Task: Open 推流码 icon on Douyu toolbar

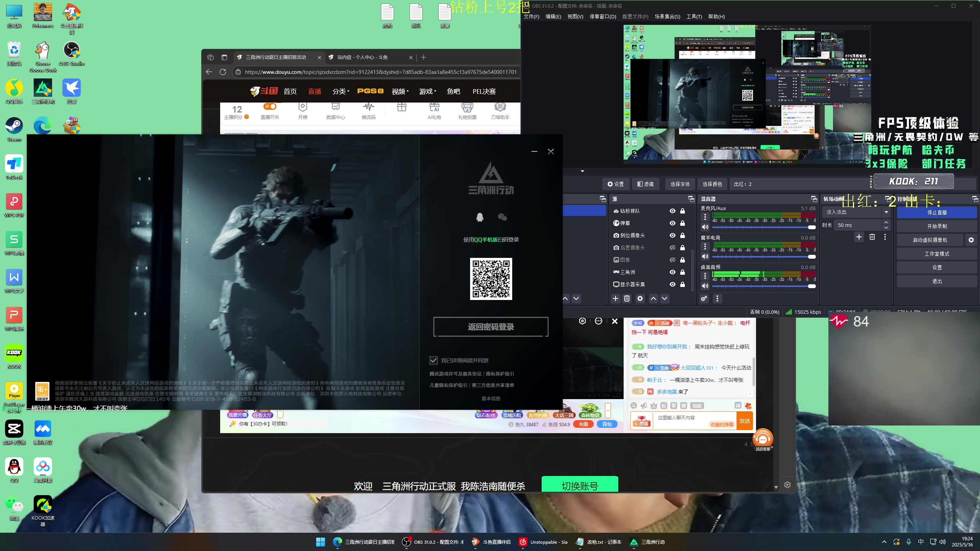Action: (368, 111)
